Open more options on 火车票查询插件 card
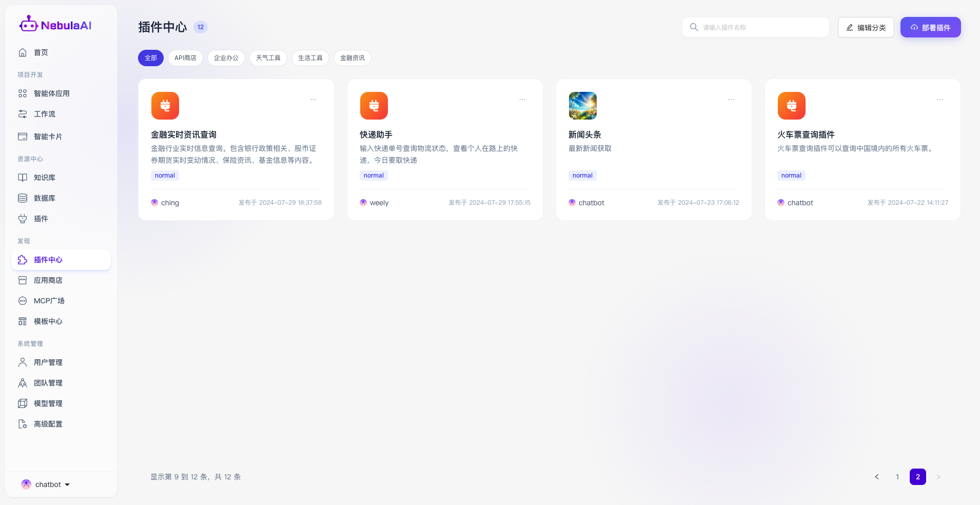The width and height of the screenshot is (980, 505). (939, 100)
